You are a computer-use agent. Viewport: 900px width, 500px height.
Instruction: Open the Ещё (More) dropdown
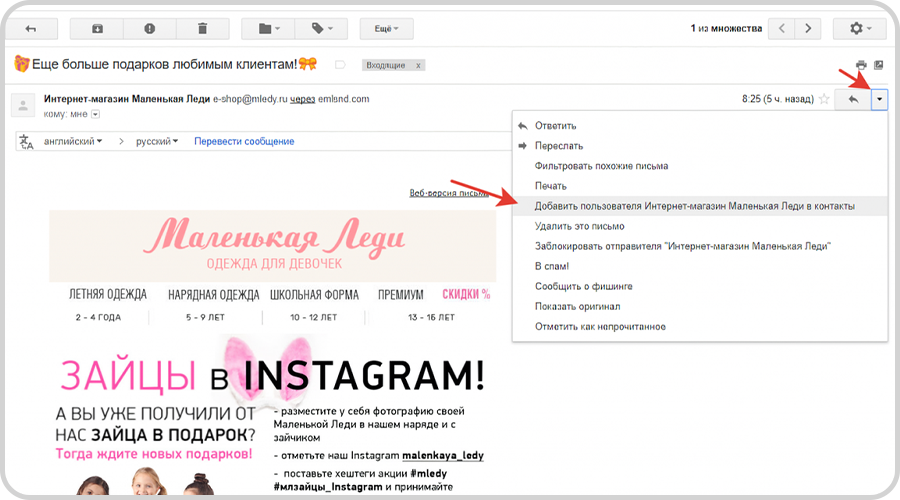[x=387, y=28]
